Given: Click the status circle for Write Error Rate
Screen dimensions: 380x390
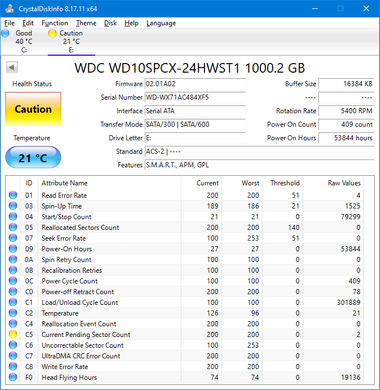Looking at the screenshot, I should coord(13,367).
